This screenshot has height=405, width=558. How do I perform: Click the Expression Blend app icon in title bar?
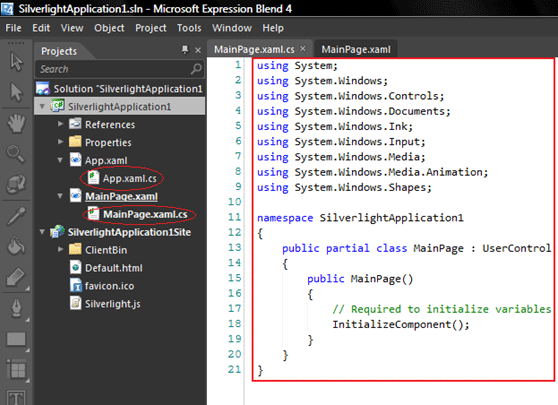(x=7, y=9)
